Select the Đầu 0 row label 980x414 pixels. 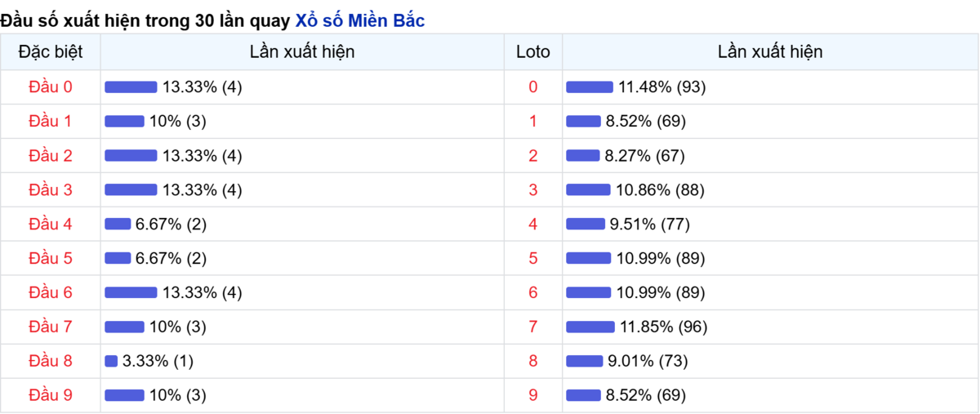tap(51, 87)
